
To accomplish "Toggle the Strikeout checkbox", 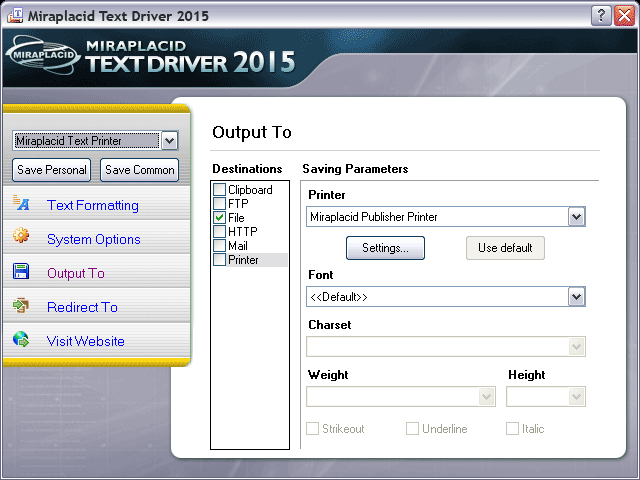I will coord(313,429).
